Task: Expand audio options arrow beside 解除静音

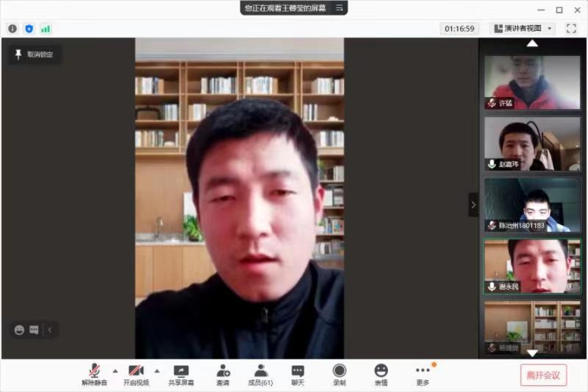Action: click(x=115, y=370)
